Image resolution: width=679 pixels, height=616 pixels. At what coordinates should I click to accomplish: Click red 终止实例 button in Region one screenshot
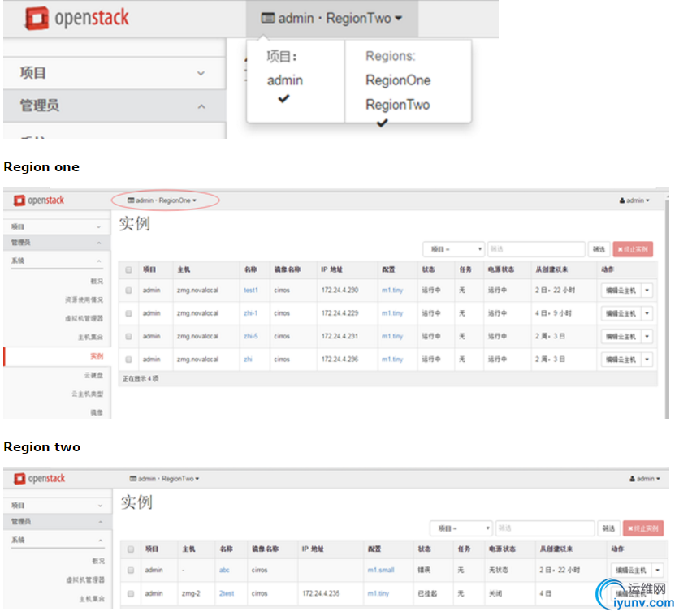tap(633, 249)
